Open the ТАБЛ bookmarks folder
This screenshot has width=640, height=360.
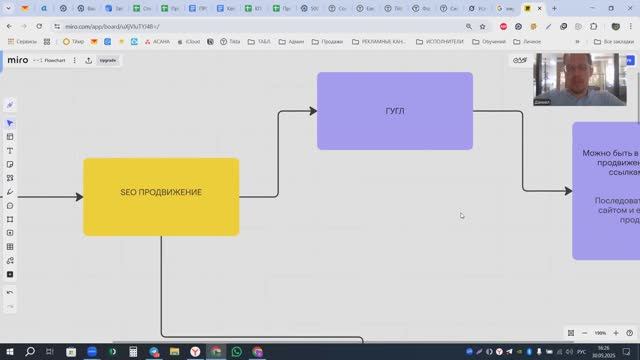(259, 42)
